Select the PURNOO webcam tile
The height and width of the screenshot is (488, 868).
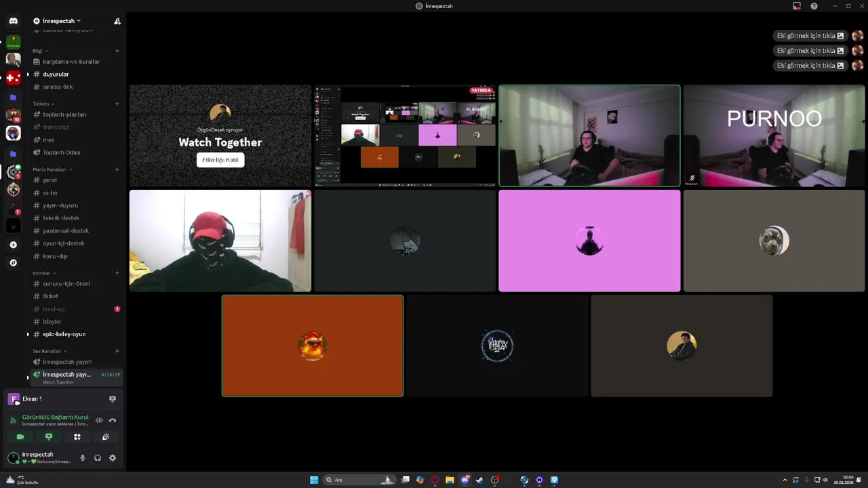click(x=774, y=136)
